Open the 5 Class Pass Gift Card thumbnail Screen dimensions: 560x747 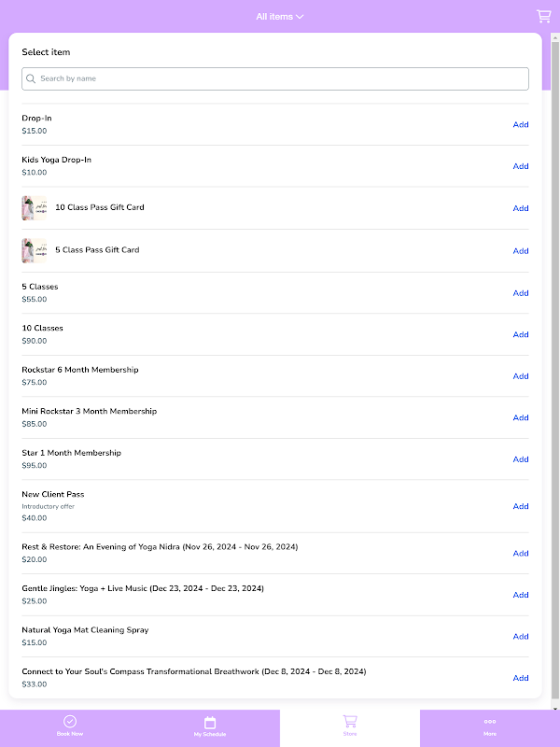pos(34,250)
